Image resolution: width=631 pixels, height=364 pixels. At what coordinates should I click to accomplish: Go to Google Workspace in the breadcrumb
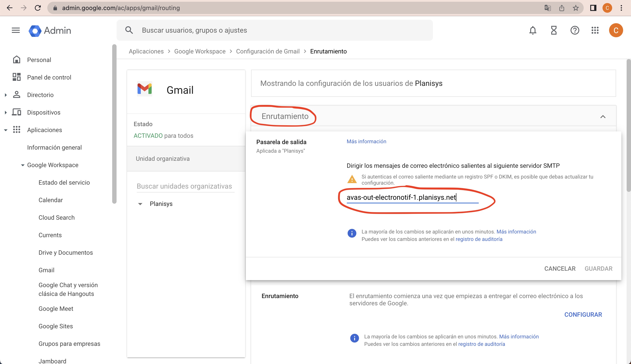(200, 51)
